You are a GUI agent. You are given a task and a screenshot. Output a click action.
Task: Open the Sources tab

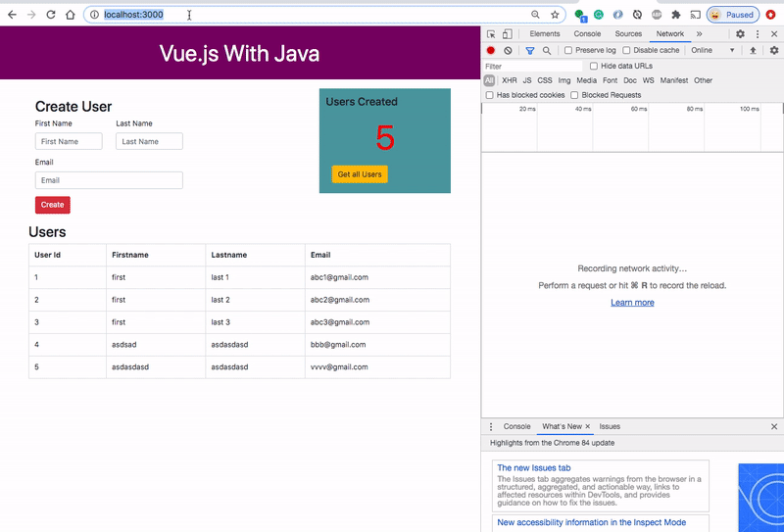[x=628, y=34]
